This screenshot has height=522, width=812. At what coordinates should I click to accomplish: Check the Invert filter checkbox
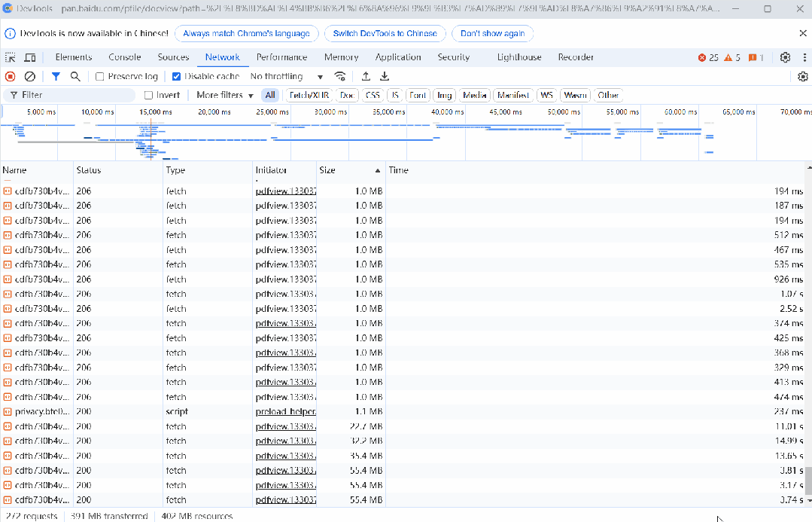click(148, 95)
